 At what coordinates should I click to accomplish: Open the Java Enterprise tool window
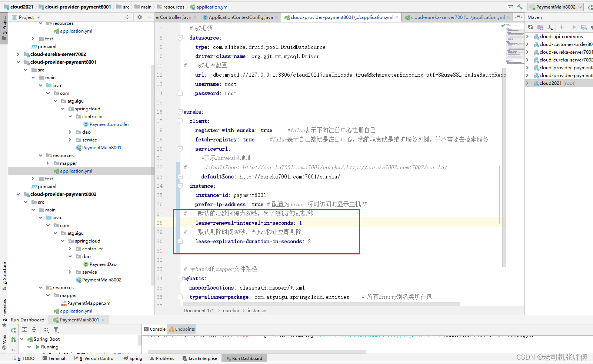point(200,358)
